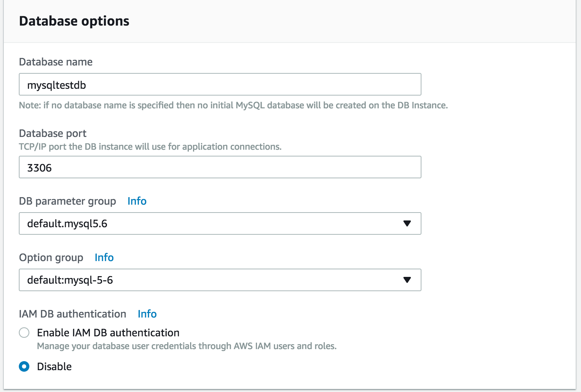The height and width of the screenshot is (392, 581).
Task: Select the Enable IAM DB authentication radio button
Action: [x=24, y=333]
